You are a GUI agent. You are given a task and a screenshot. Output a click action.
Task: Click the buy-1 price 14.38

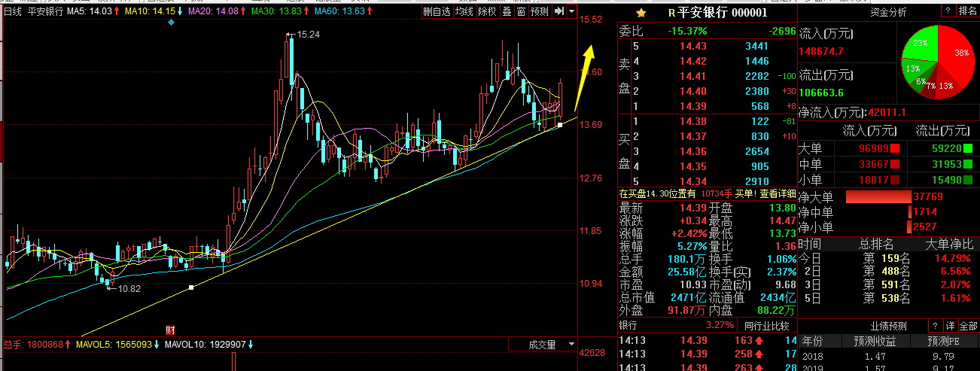tap(693, 121)
